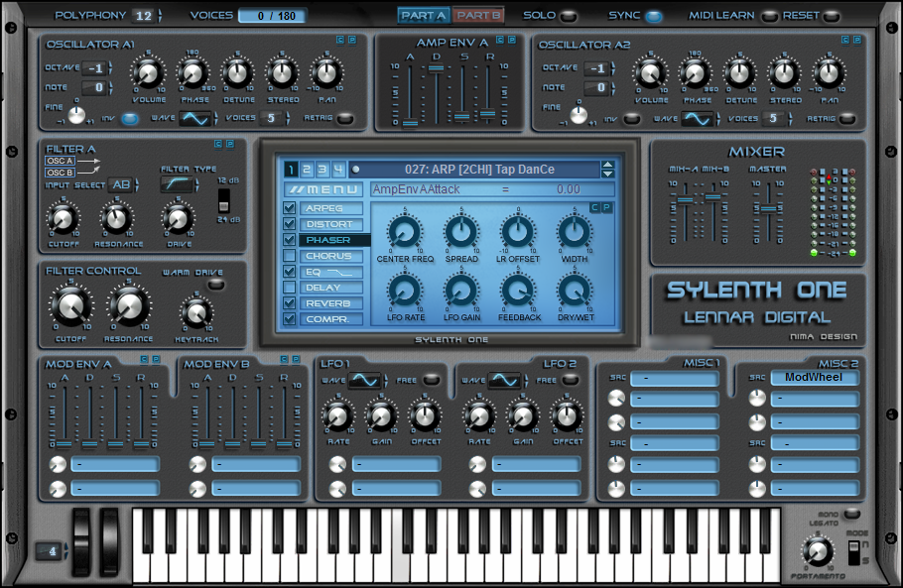Image resolution: width=903 pixels, height=588 pixels.
Task: Change Oscillator A1 Voices stepper
Action: [x=288, y=119]
